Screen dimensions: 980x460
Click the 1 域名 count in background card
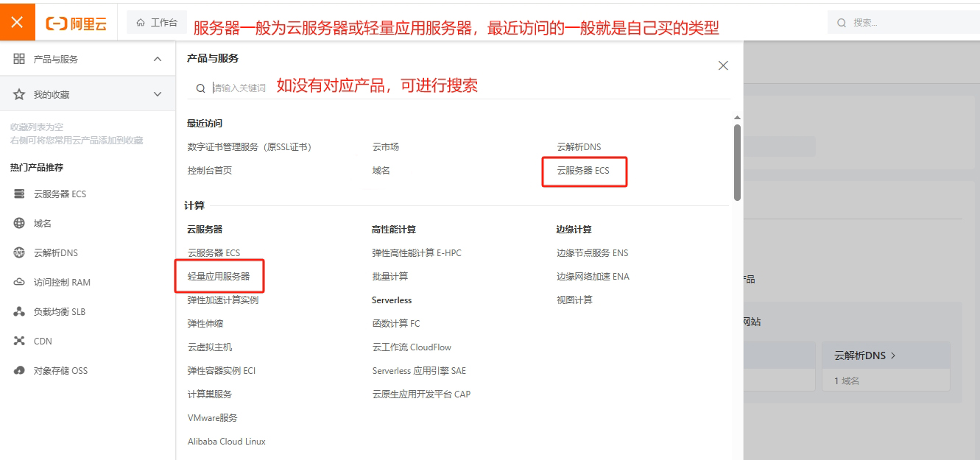pyautogui.click(x=847, y=381)
